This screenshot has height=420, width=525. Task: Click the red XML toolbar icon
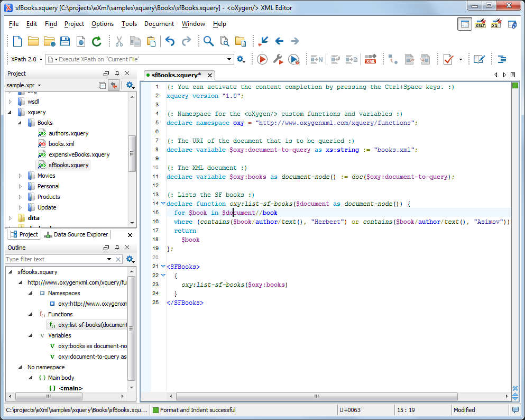tap(370, 59)
